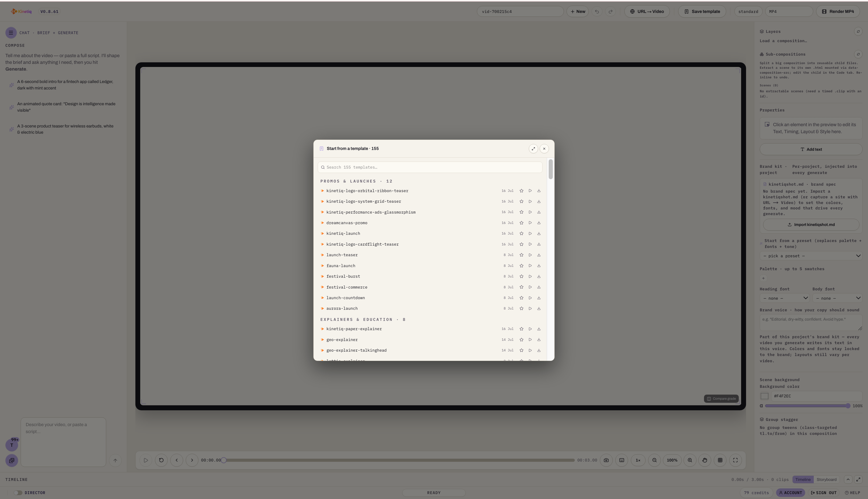
Task: Open the MP4 format dropdown
Action: tap(789, 11)
